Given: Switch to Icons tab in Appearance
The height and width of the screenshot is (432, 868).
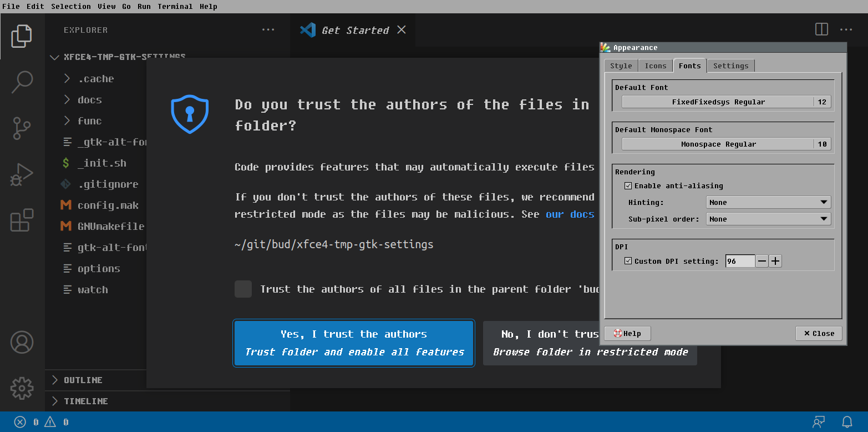Looking at the screenshot, I should click(656, 66).
